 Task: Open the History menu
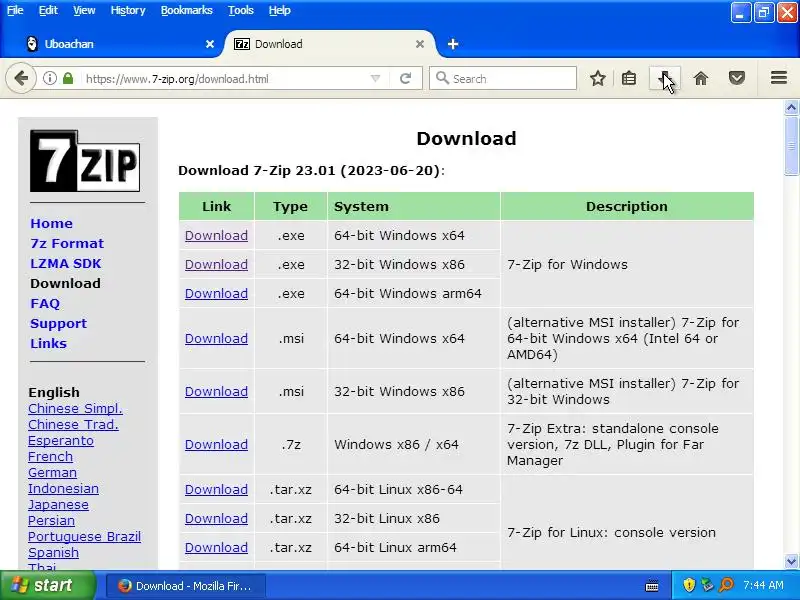pos(128,10)
